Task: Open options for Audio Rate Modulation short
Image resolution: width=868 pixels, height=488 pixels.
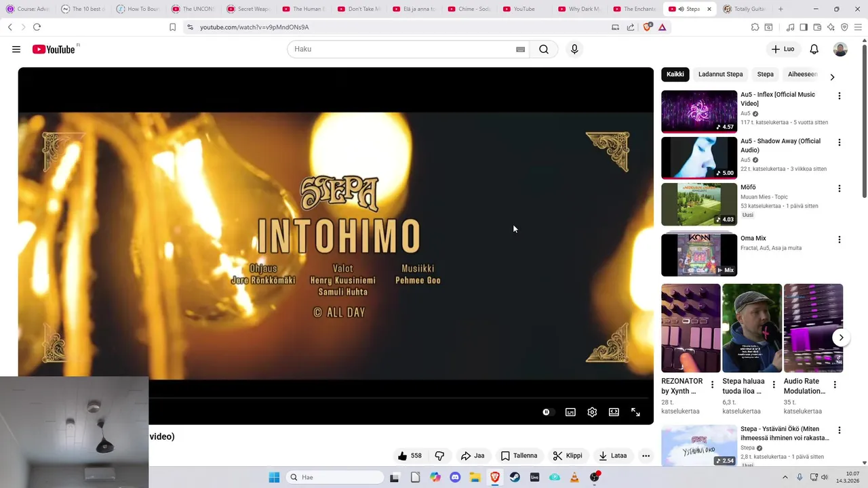Action: coord(835,385)
